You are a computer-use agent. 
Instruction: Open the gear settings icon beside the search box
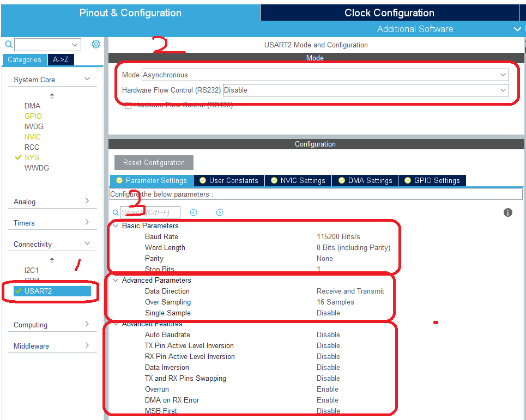point(96,44)
